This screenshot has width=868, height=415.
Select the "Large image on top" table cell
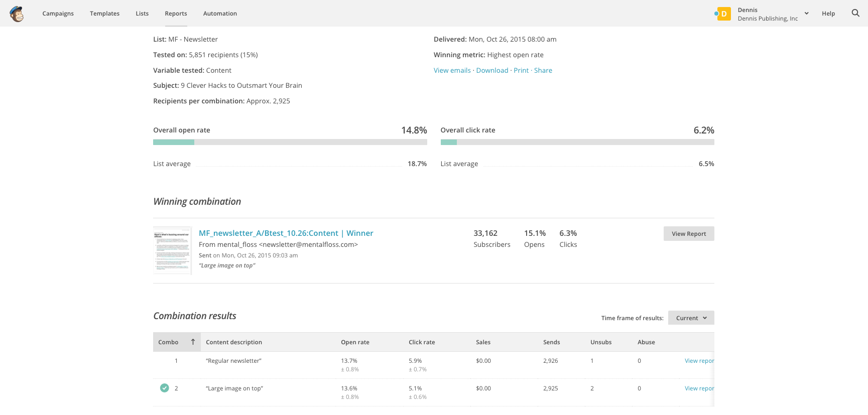tap(234, 388)
